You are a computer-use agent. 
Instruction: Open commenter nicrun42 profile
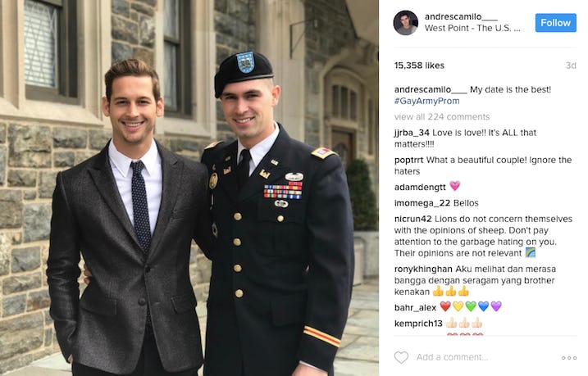[x=413, y=219]
